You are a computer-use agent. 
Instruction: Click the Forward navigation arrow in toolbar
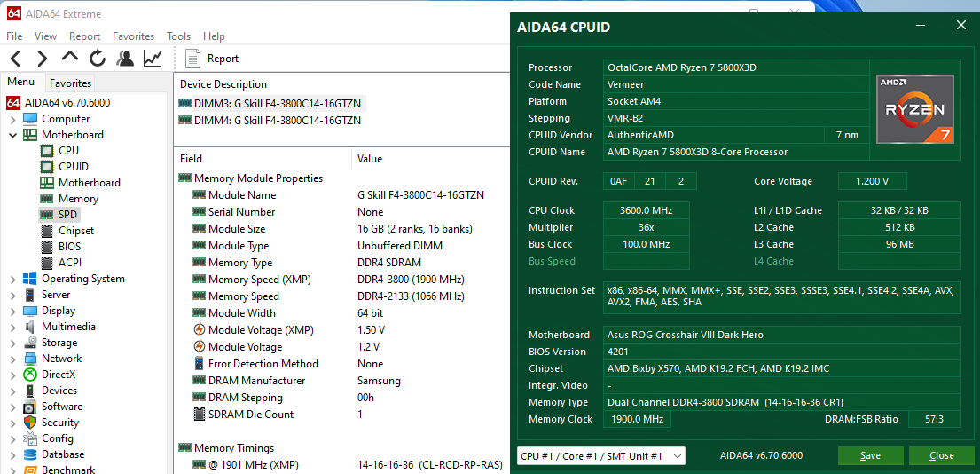click(x=42, y=59)
